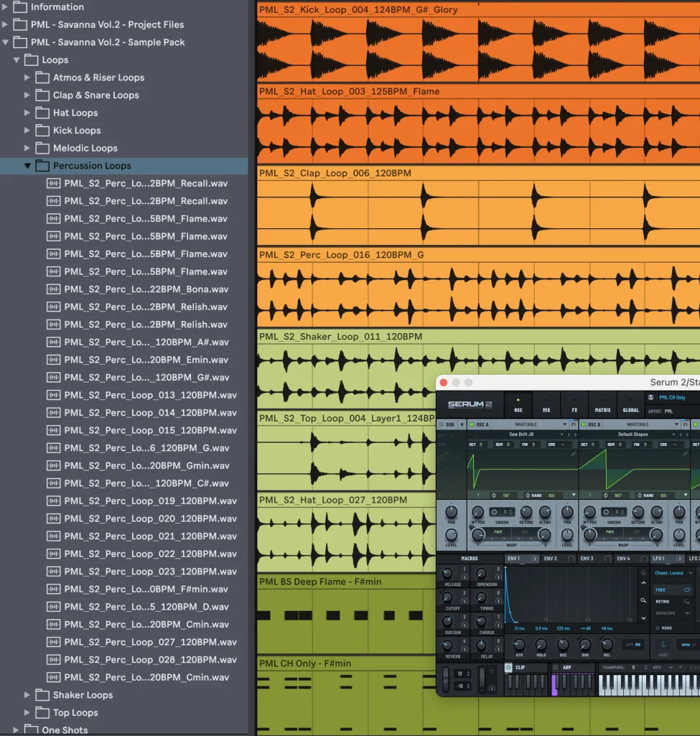Viewport: 700px width, 736px height.
Task: Click the envelope zoom magnifier icon
Action: click(643, 600)
